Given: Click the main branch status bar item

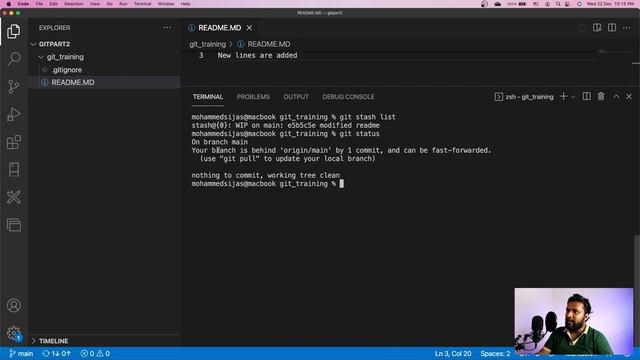Looking at the screenshot, I should click(x=21, y=353).
